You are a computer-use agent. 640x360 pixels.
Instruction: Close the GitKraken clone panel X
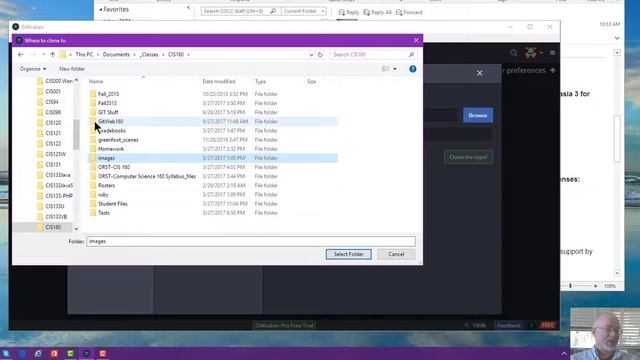pos(480,73)
